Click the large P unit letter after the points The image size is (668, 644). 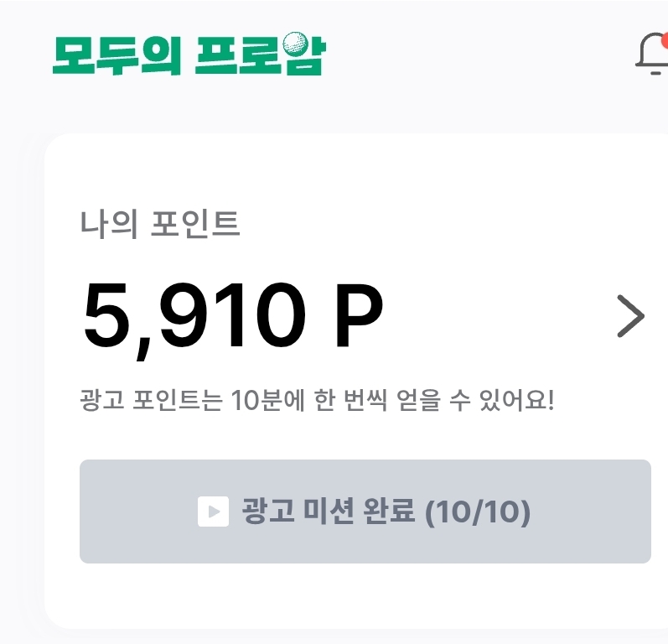[359, 318]
